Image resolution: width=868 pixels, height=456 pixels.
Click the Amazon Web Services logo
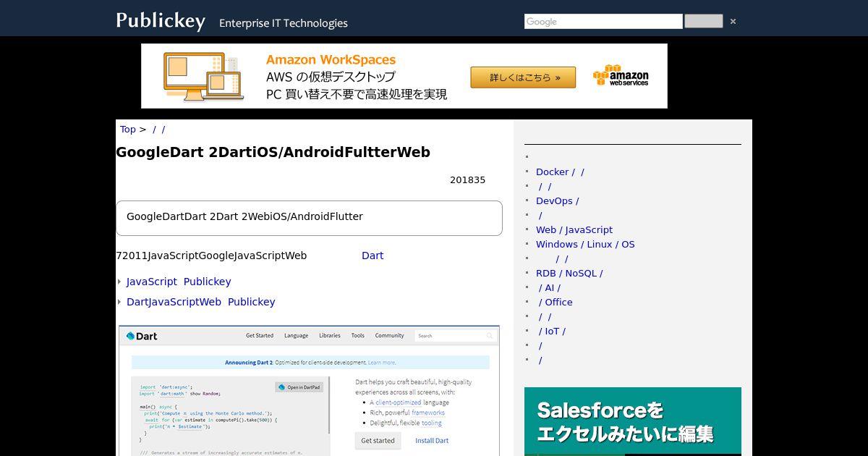(621, 76)
